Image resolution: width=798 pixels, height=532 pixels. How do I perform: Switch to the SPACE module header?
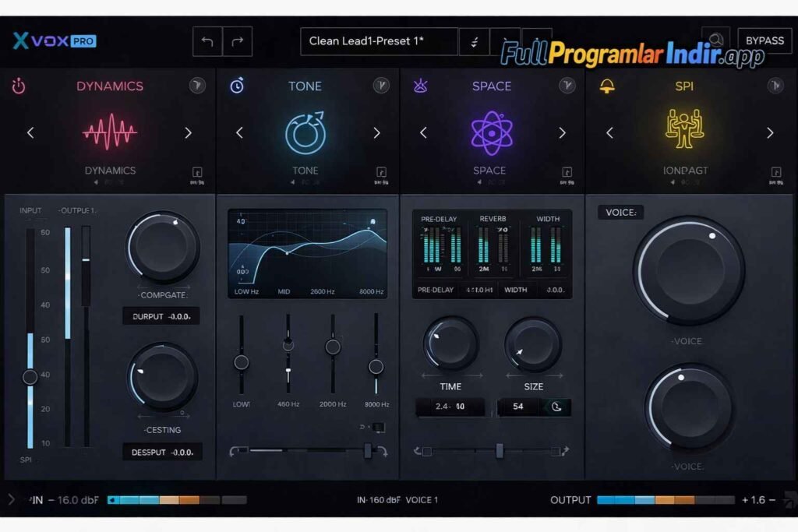click(x=491, y=86)
